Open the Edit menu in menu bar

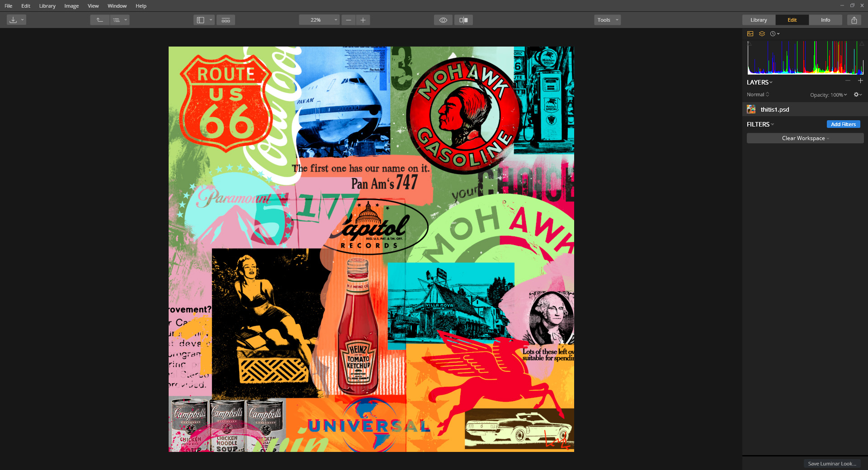(26, 6)
